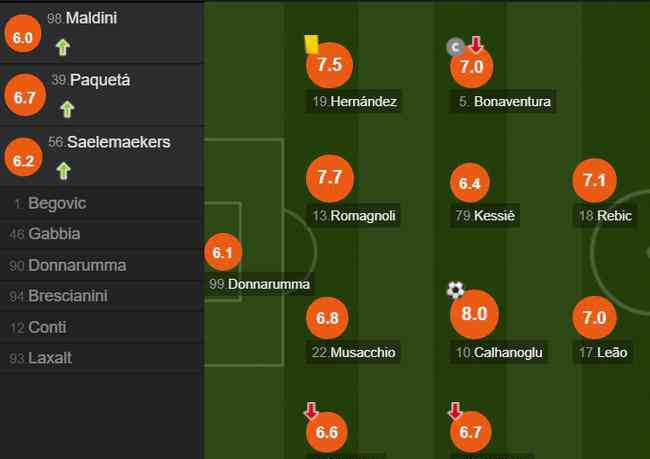The height and width of the screenshot is (459, 650).
Task: Open Leão's 7.0 rating bubble
Action: coord(594,318)
